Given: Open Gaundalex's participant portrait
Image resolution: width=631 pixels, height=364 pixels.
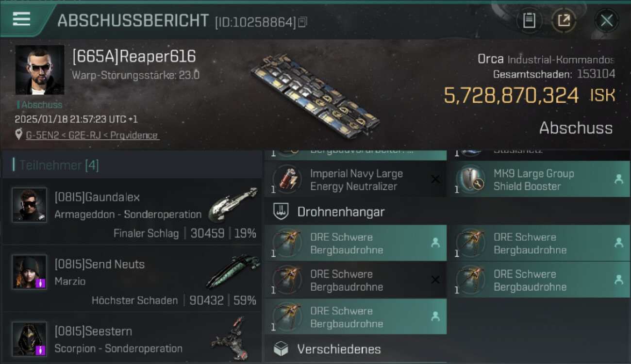Looking at the screenshot, I should click(30, 205).
